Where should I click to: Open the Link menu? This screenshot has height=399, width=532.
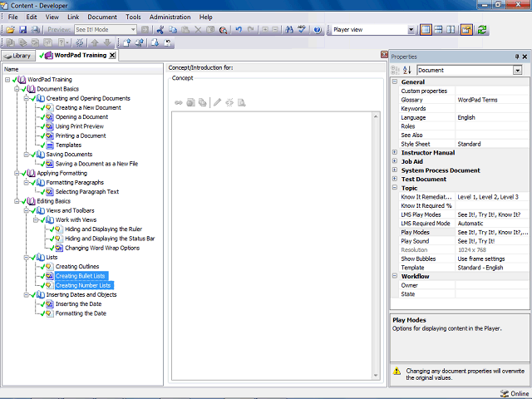(73, 17)
